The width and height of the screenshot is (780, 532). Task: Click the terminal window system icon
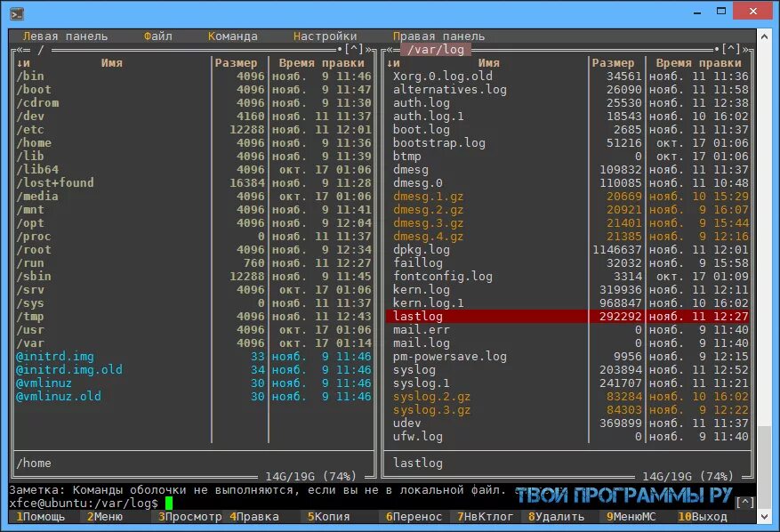(x=17, y=13)
